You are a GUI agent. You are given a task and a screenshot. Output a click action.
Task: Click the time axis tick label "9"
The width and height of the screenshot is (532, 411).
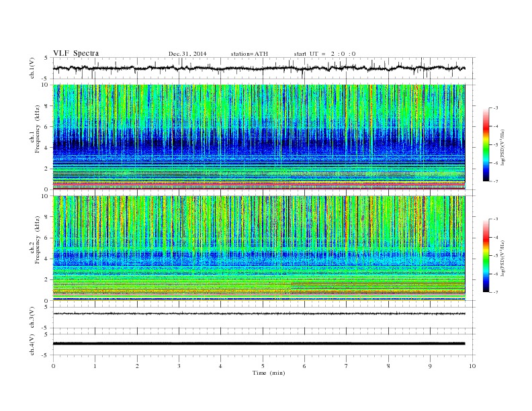point(430,366)
